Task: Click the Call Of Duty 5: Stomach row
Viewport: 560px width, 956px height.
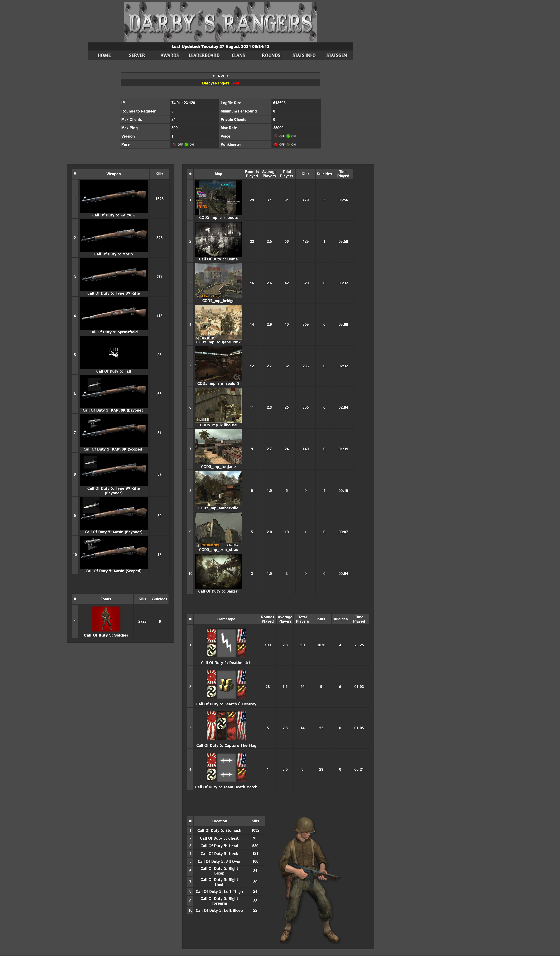Action: (226, 831)
